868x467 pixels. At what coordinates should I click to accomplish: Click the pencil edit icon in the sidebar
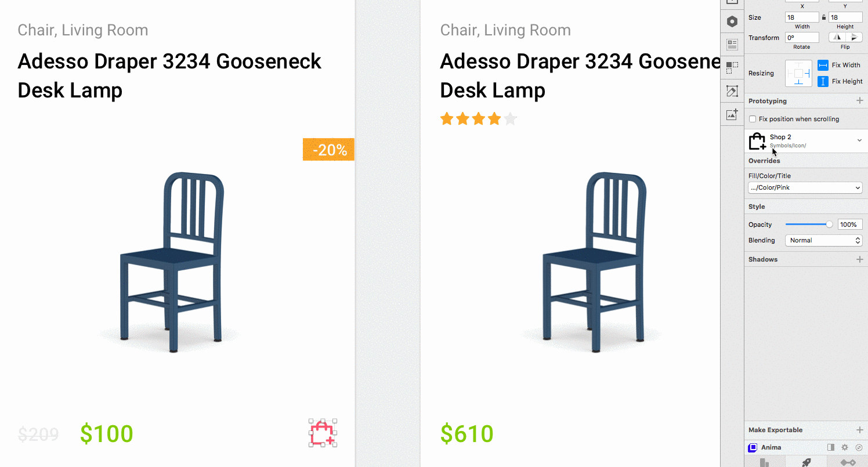point(732,91)
